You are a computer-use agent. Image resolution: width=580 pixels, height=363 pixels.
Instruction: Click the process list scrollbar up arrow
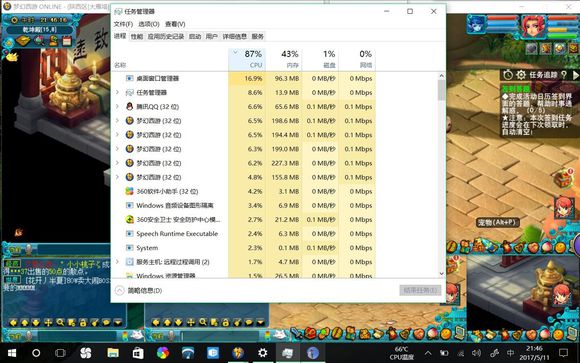[441, 76]
